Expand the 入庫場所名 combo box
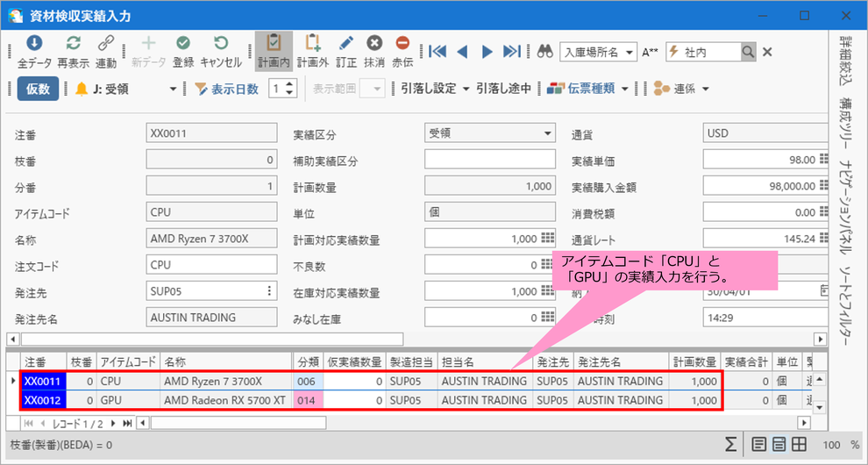 [x=599, y=52]
